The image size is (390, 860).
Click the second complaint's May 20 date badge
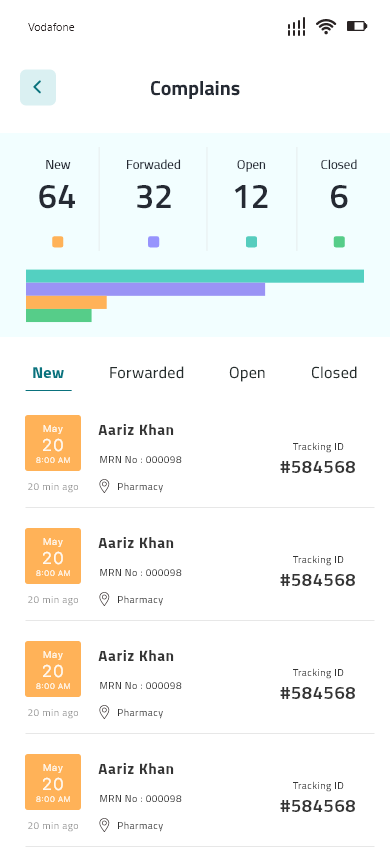tap(53, 556)
